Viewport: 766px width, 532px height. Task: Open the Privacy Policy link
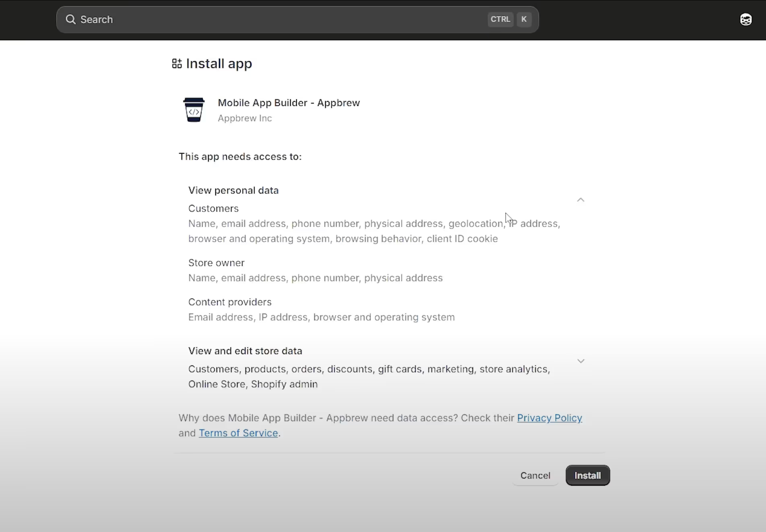(550, 418)
